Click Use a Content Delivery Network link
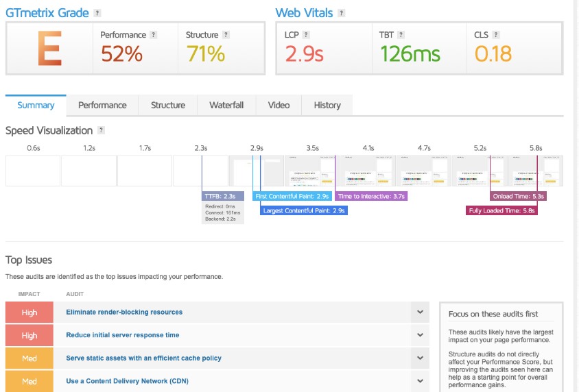Viewport: 579px width, 392px height. tap(127, 381)
